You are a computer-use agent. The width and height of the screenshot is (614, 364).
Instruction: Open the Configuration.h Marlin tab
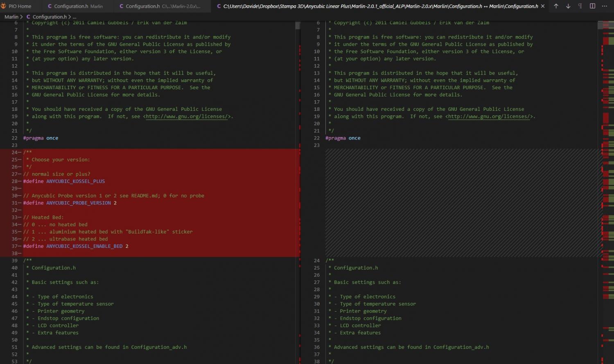(x=75, y=6)
